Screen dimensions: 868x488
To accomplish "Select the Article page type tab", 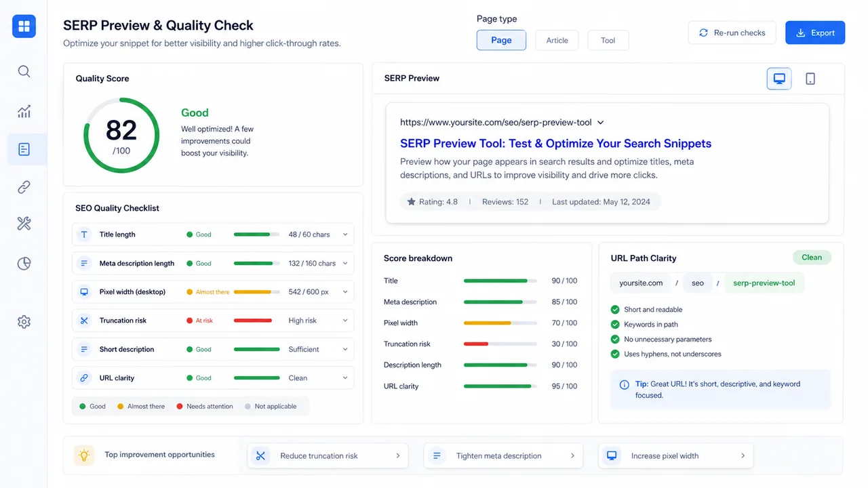I will tap(557, 40).
